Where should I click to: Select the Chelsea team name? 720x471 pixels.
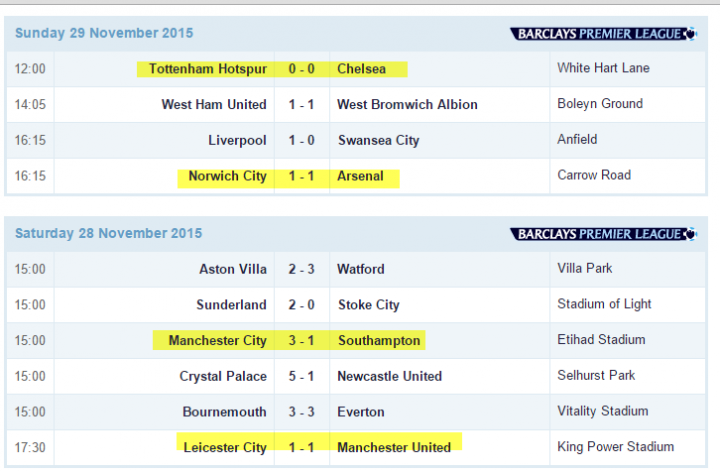pyautogui.click(x=361, y=69)
